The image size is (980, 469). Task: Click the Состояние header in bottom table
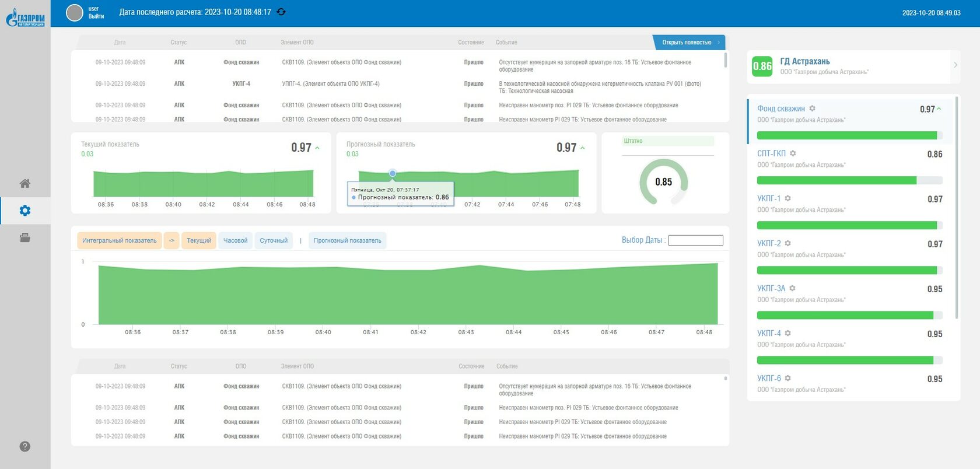click(x=471, y=366)
